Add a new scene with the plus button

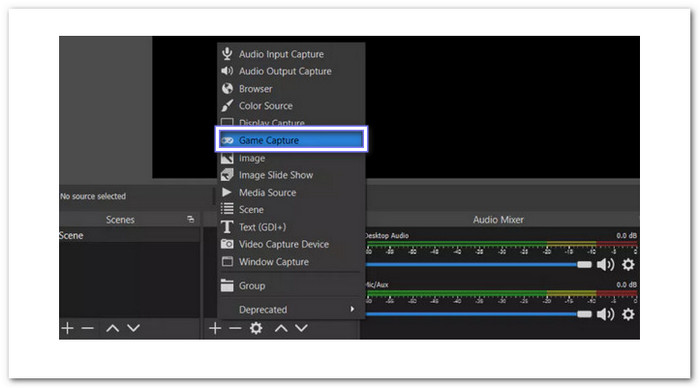67,328
